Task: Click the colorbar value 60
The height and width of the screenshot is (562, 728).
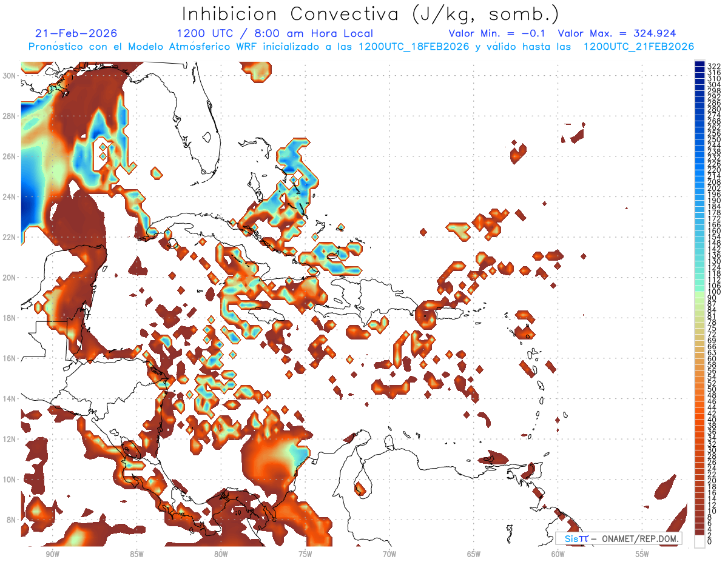Action: [x=712, y=359]
